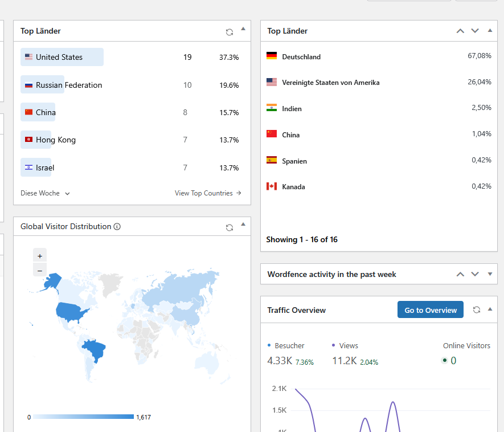The width and height of the screenshot is (504, 432).
Task: Refresh the Global Visitor Distribution widget
Action: (229, 227)
